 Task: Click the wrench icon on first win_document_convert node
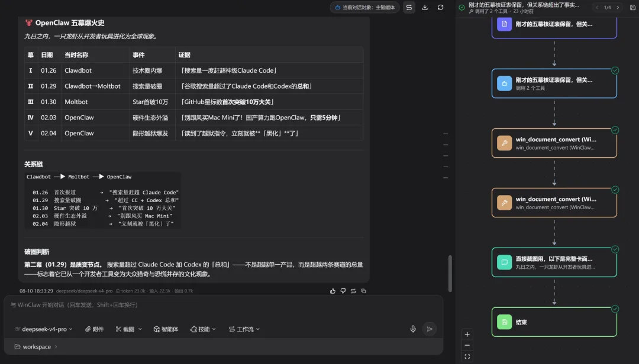pyautogui.click(x=504, y=143)
